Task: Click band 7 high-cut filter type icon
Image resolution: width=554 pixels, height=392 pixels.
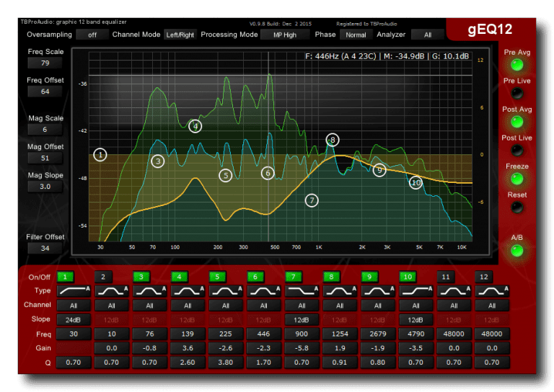Action: point(302,291)
